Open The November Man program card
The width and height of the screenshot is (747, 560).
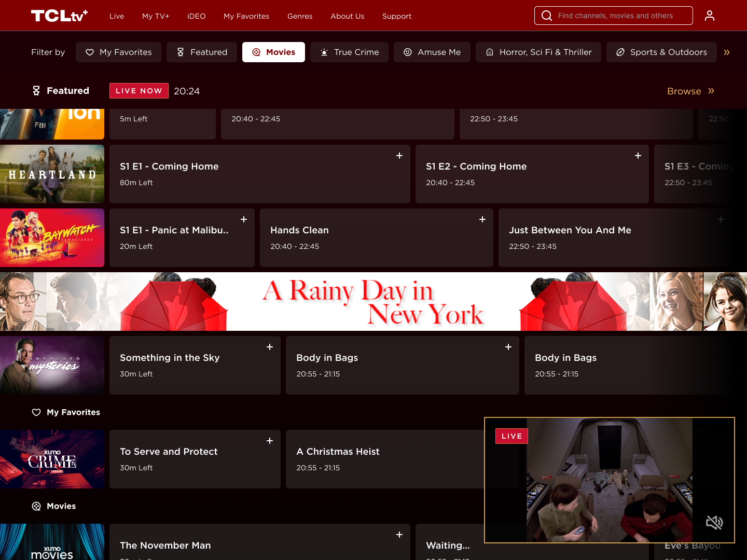[260, 542]
